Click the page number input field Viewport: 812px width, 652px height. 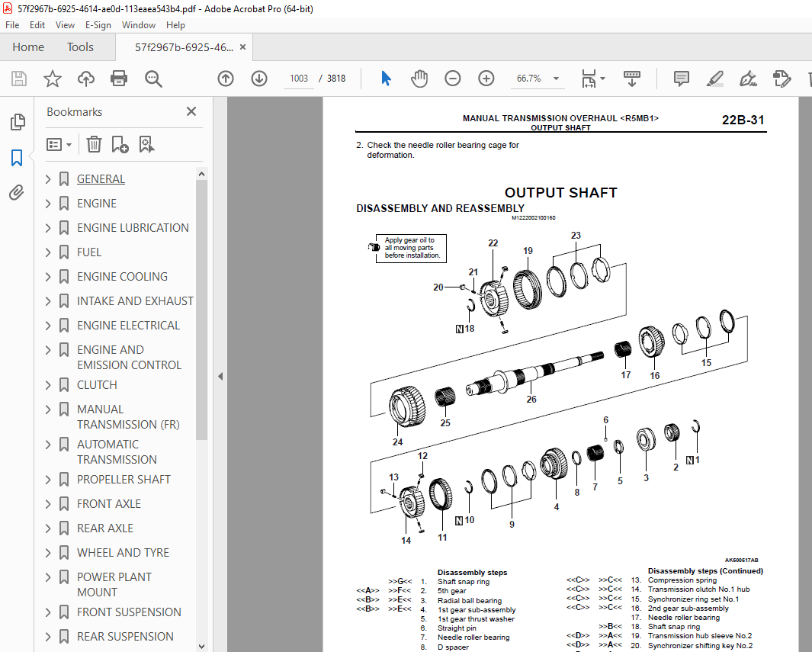(298, 78)
